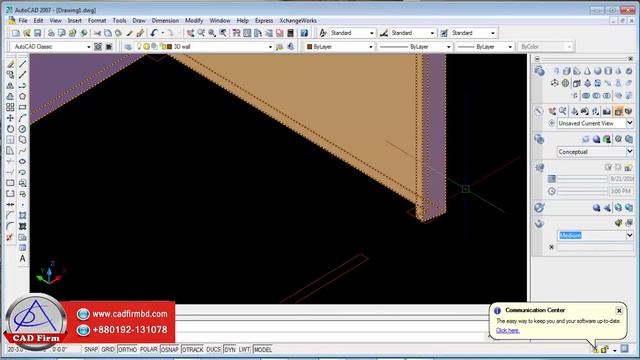Open the Conceptual visual style dropdown
The height and width of the screenshot is (360, 640).
coord(629,151)
